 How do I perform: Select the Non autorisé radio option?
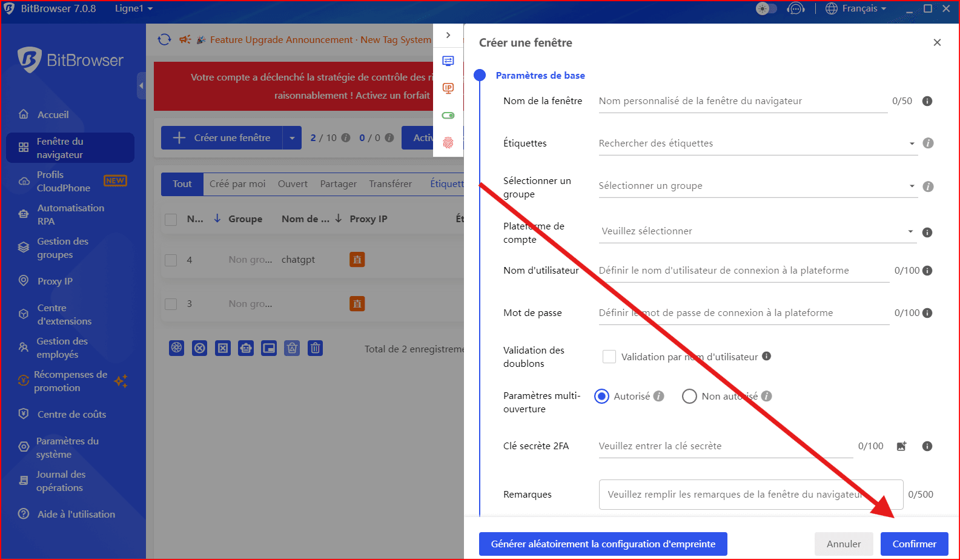689,397
